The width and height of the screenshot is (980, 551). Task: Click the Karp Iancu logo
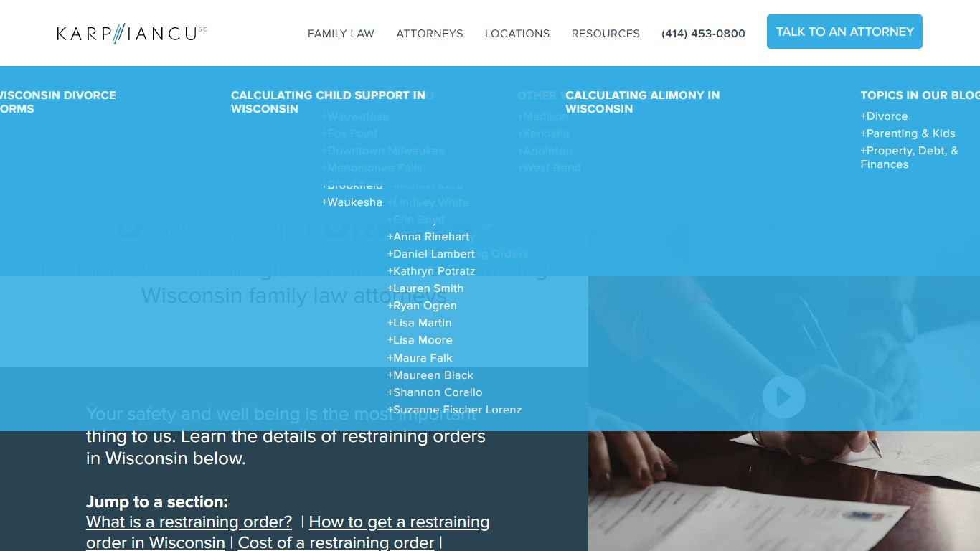pyautogui.click(x=132, y=33)
